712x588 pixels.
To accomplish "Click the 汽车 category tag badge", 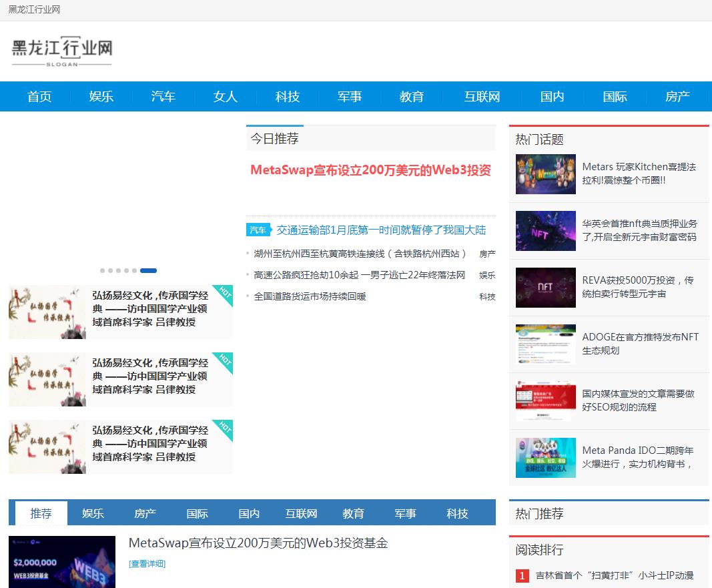I will [258, 230].
